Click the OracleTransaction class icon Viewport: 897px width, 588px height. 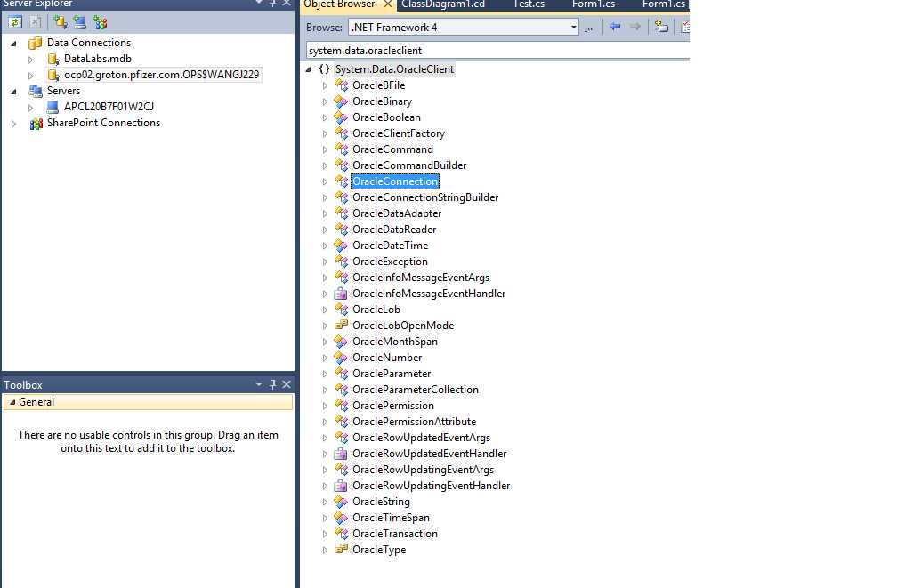341,534
